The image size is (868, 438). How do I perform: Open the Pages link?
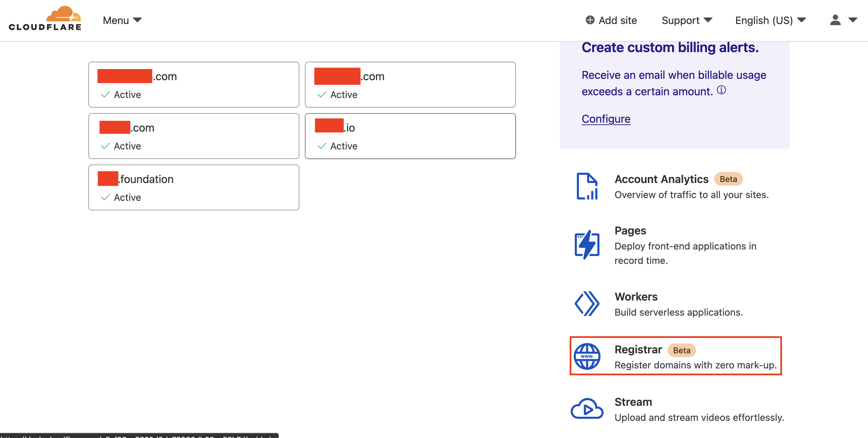click(630, 231)
